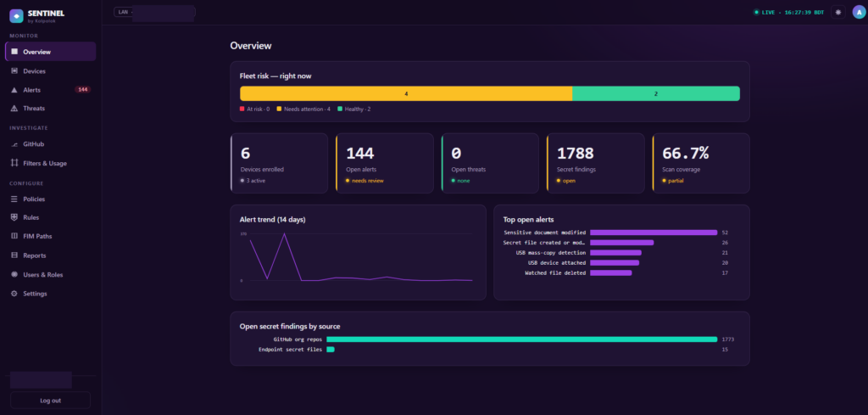This screenshot has height=415, width=868.
Task: Click the GitHub org repos findings bar
Action: pyautogui.click(x=521, y=339)
